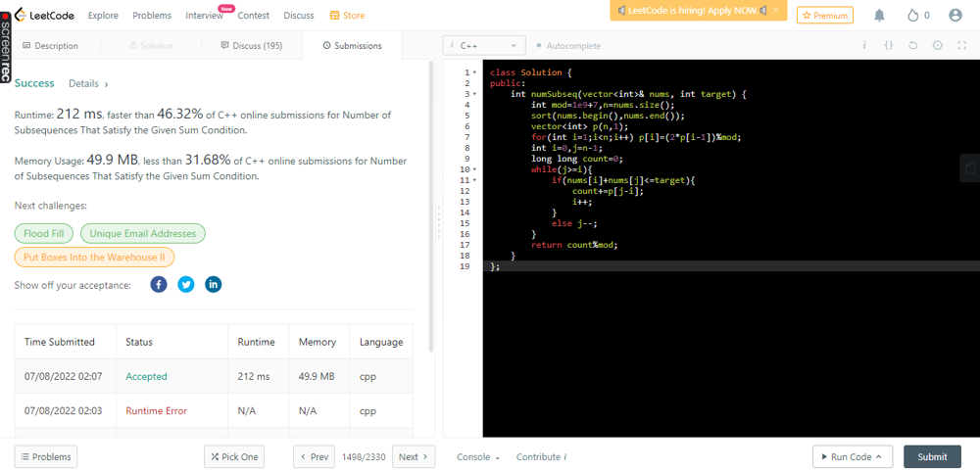The height and width of the screenshot is (471, 980).
Task: Open the Contribute link
Action: [x=541, y=457]
